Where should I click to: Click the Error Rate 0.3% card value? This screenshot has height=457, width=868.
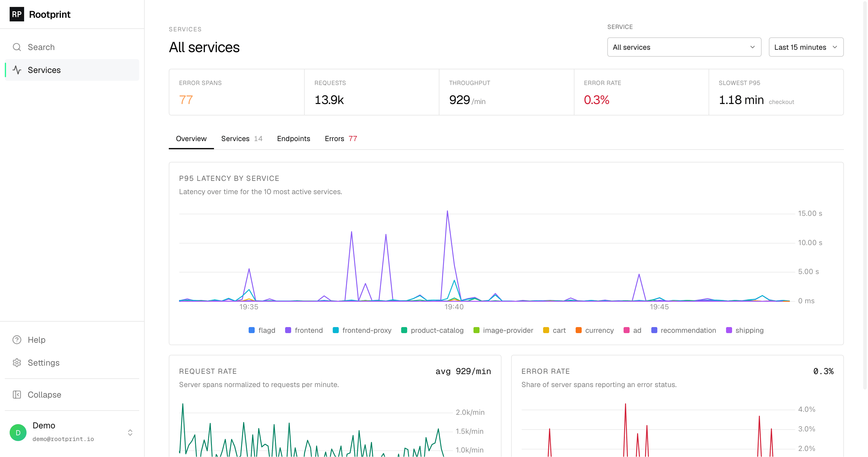click(596, 100)
